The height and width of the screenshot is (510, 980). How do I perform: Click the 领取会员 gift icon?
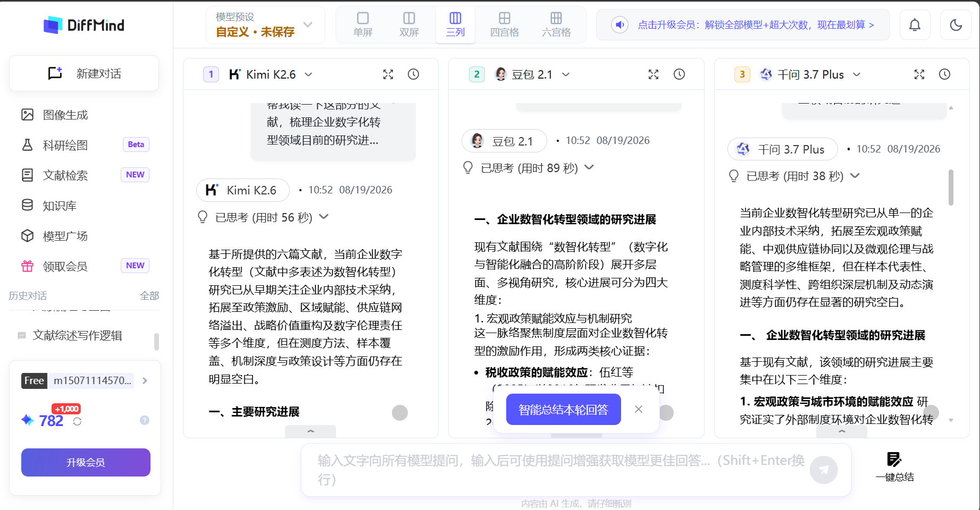click(x=28, y=266)
